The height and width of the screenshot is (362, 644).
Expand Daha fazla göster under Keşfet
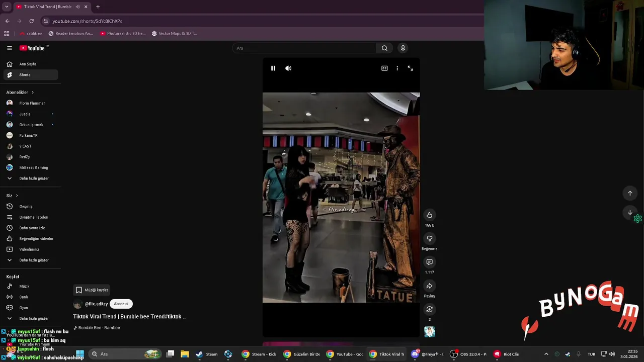pyautogui.click(x=30, y=318)
